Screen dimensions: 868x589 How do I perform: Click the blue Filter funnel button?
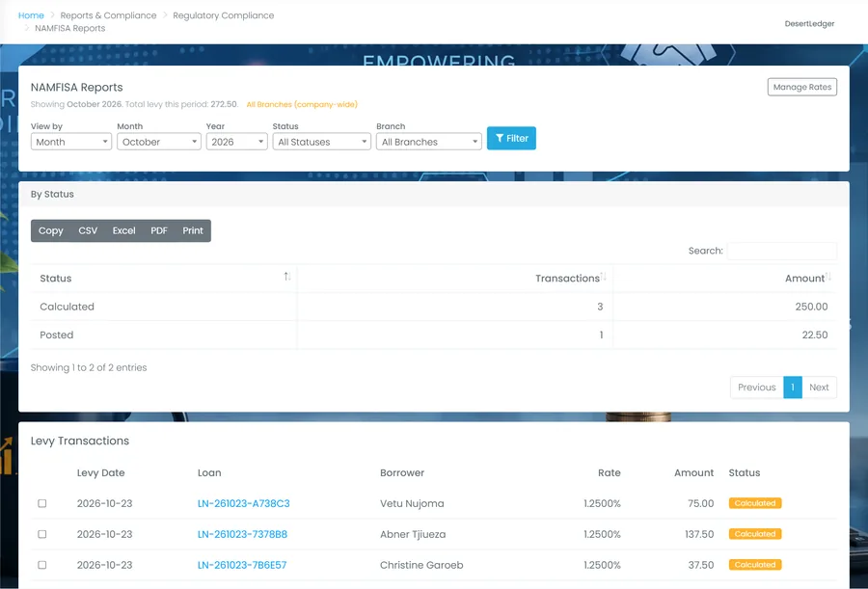tap(511, 139)
